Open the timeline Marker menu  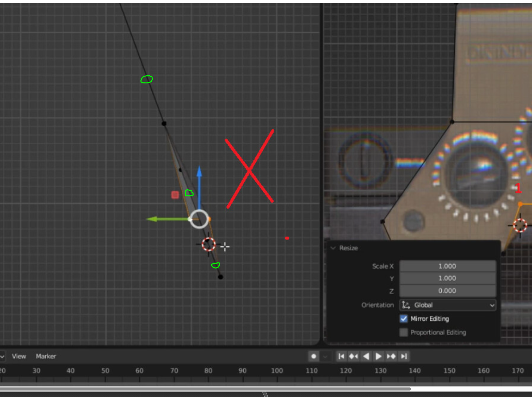tap(46, 356)
